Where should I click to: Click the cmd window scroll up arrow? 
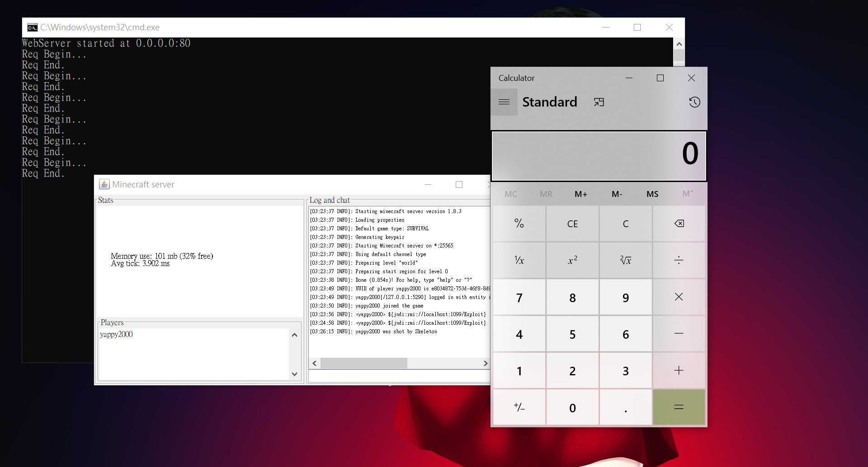click(x=679, y=44)
